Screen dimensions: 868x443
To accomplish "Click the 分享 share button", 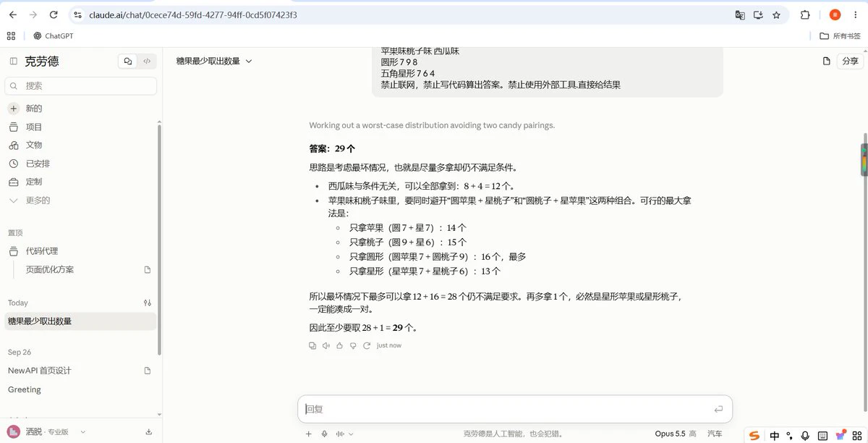I will [850, 62].
